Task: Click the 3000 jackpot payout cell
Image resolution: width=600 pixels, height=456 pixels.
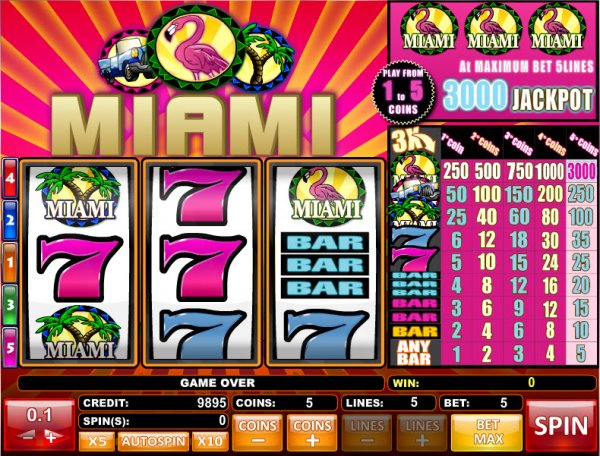Action: tap(581, 171)
